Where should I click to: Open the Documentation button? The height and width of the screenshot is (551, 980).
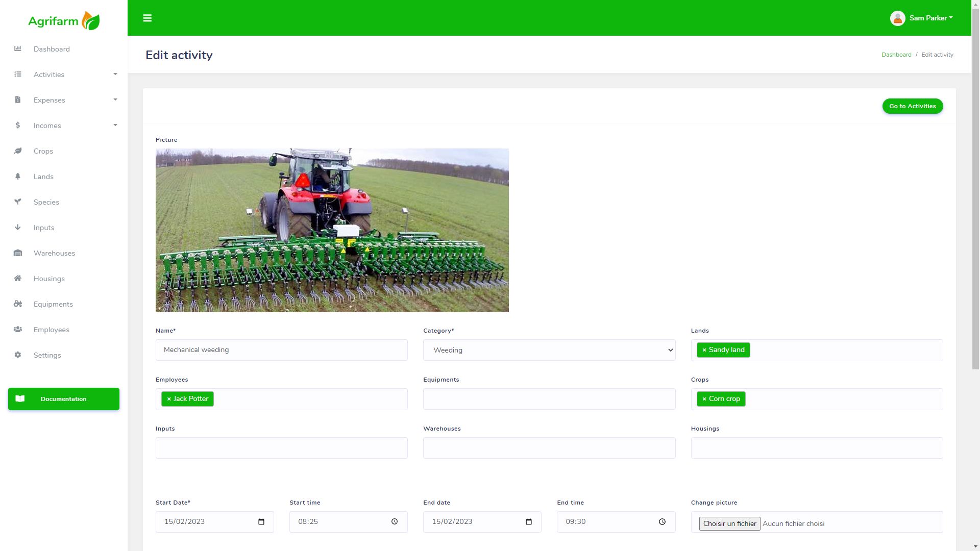[64, 399]
